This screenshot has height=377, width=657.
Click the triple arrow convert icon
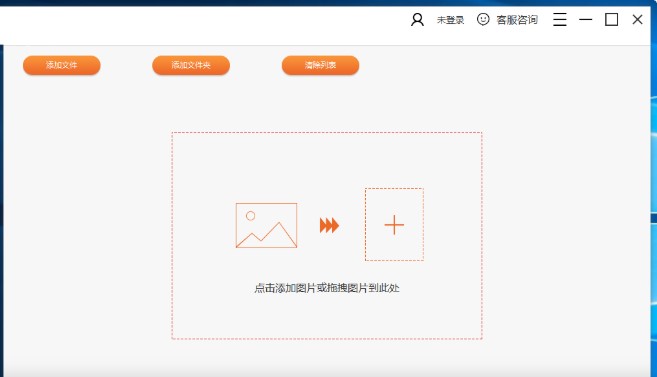click(x=329, y=225)
